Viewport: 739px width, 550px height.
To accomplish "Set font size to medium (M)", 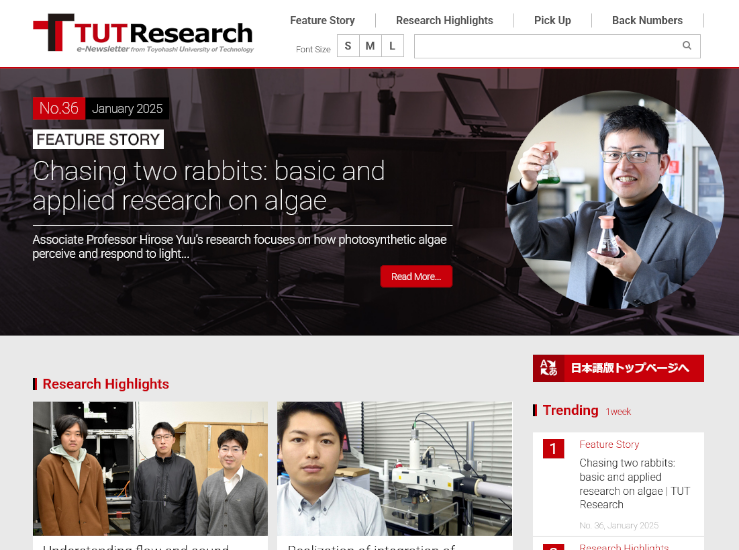I will point(370,46).
